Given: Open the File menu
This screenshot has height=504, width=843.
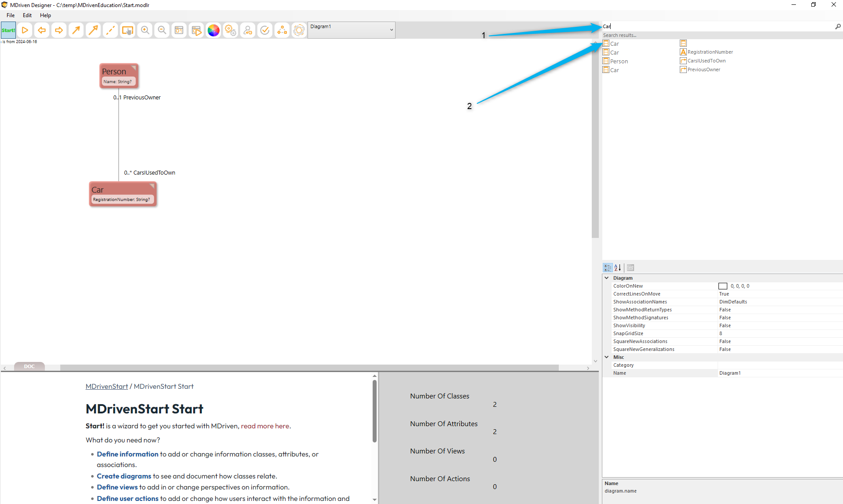Looking at the screenshot, I should [x=11, y=15].
